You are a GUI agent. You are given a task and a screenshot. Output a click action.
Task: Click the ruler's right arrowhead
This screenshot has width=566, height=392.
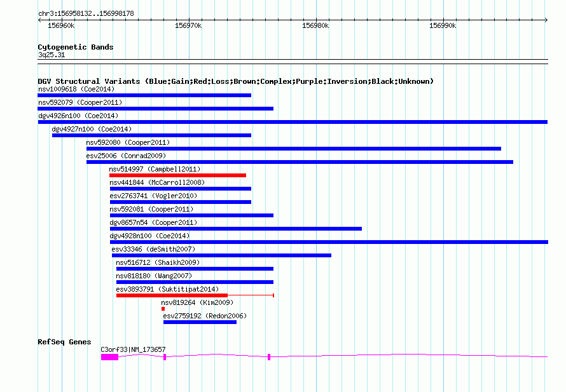(x=546, y=20)
